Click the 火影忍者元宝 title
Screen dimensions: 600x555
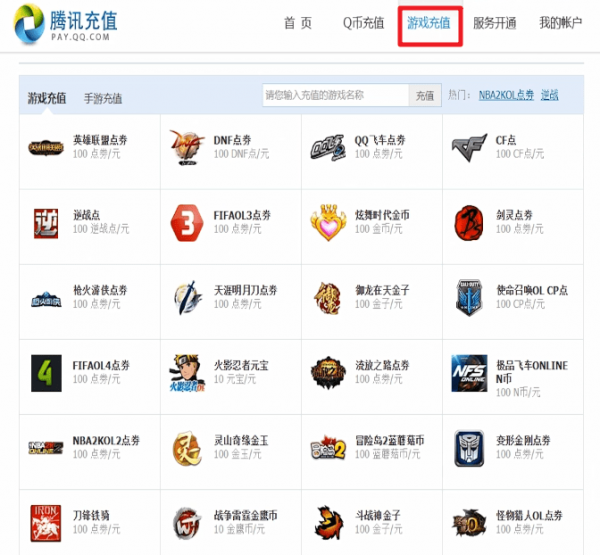tap(241, 365)
